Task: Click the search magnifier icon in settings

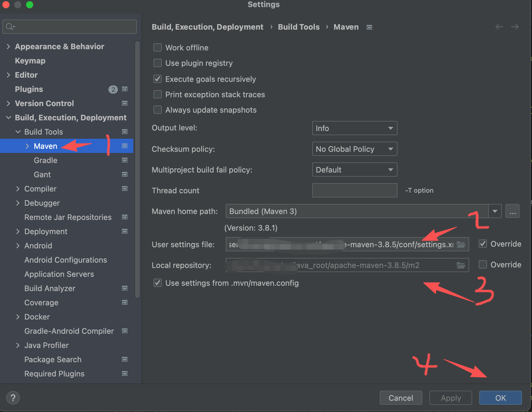Action: (10, 27)
